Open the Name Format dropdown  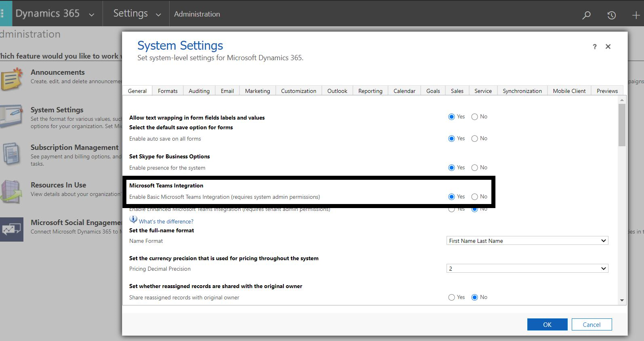pyautogui.click(x=527, y=241)
